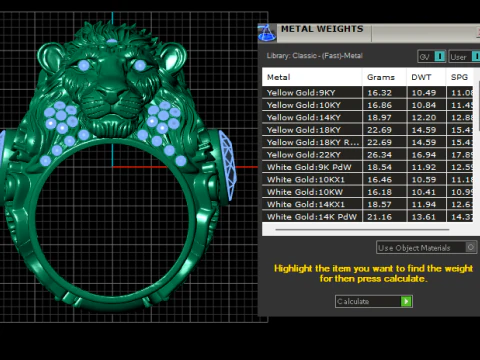Image resolution: width=480 pixels, height=360 pixels.
Task: Click the 21.16 grams cell
Action: 384,217
